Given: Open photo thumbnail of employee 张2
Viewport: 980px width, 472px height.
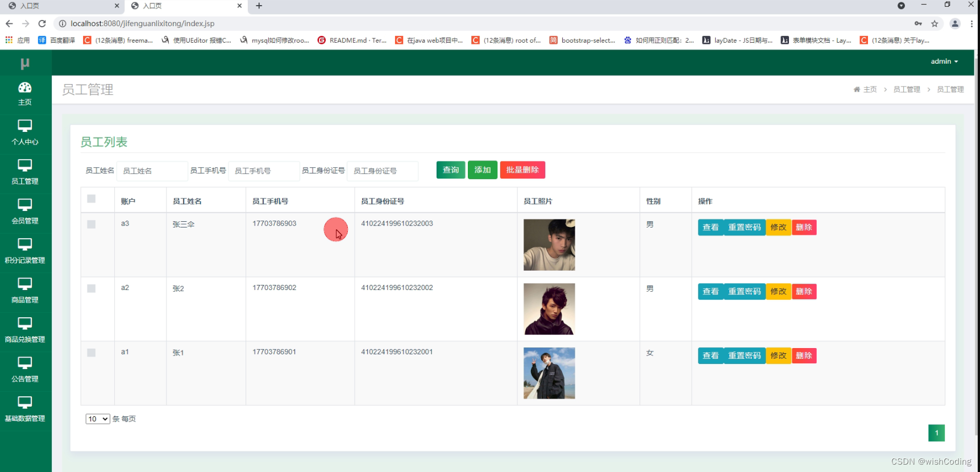Looking at the screenshot, I should click(549, 309).
